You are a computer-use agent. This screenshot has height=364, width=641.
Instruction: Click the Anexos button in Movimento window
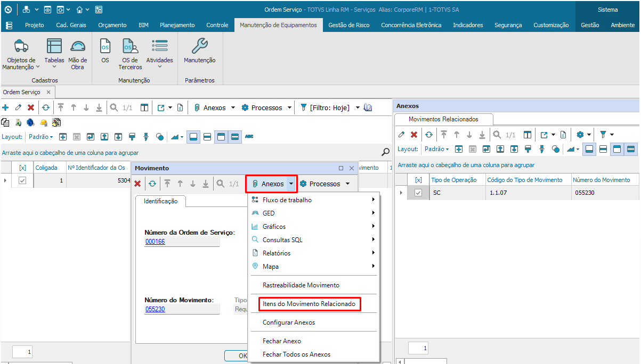tap(267, 184)
